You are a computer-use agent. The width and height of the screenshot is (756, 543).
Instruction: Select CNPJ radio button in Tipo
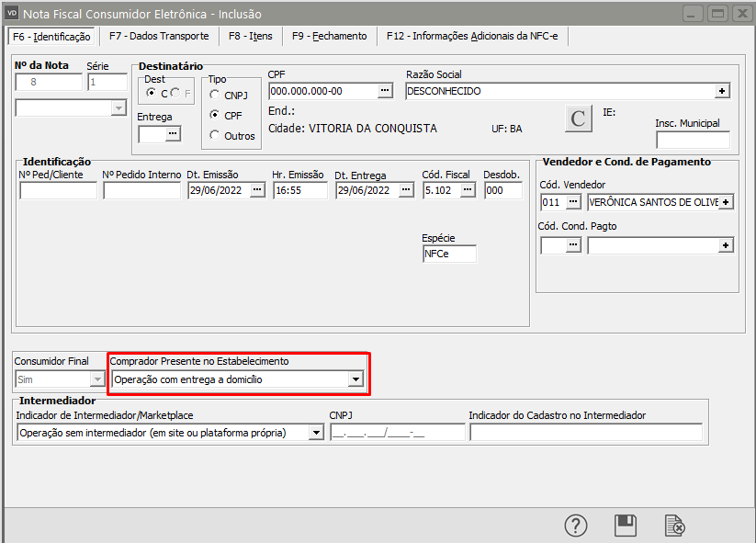click(x=215, y=95)
